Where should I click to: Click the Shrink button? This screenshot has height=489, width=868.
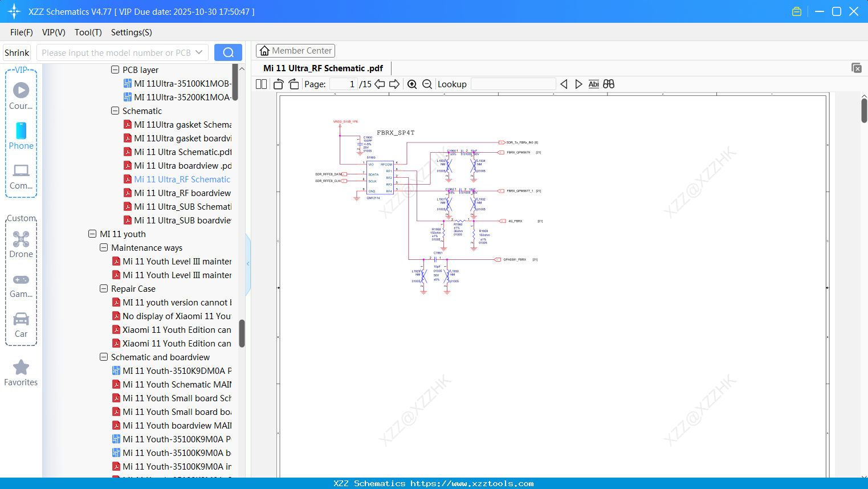[x=17, y=52]
